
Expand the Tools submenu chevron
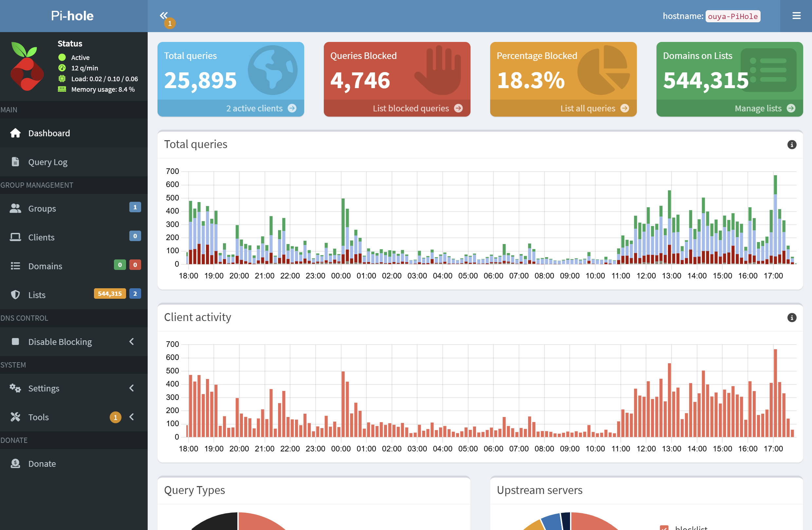pyautogui.click(x=132, y=417)
